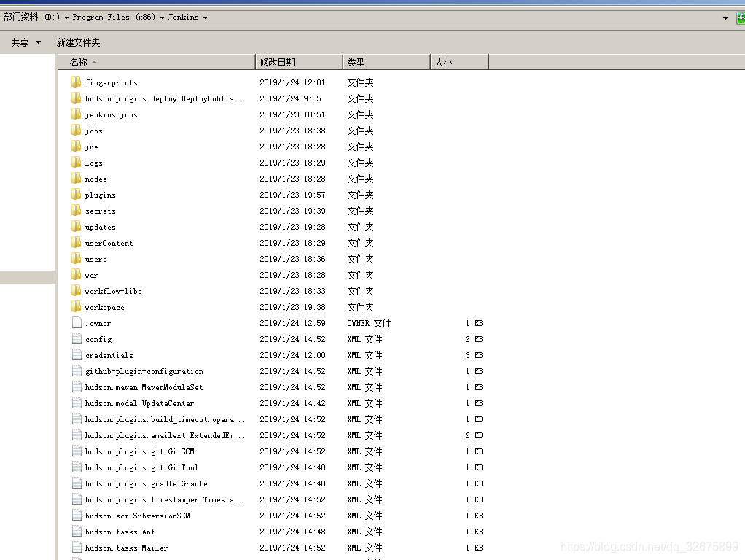Click the OWNER 文件 type cell
745x560 pixels.
coord(369,323)
